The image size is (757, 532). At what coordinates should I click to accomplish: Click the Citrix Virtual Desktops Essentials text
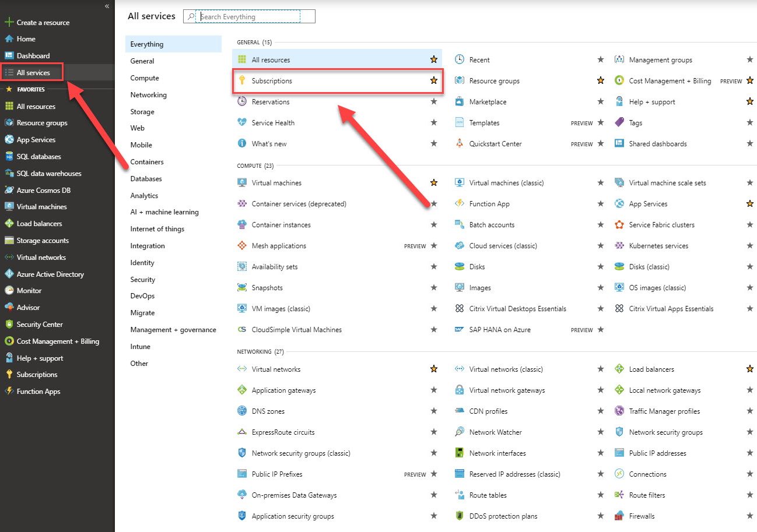(518, 309)
